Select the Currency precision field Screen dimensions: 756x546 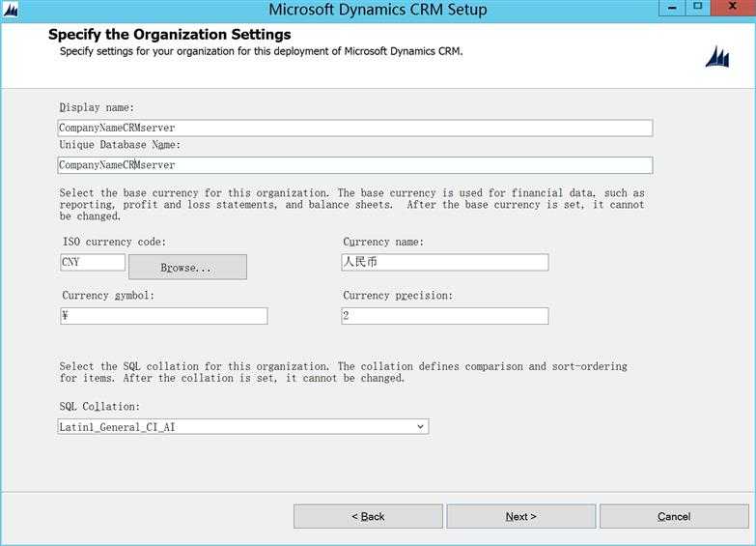pyautogui.click(x=445, y=316)
